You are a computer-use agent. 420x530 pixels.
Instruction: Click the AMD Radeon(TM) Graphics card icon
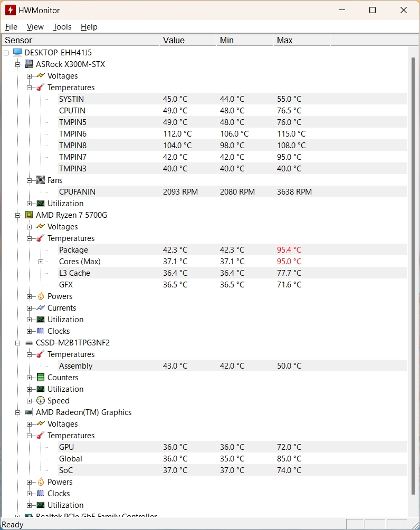click(29, 412)
